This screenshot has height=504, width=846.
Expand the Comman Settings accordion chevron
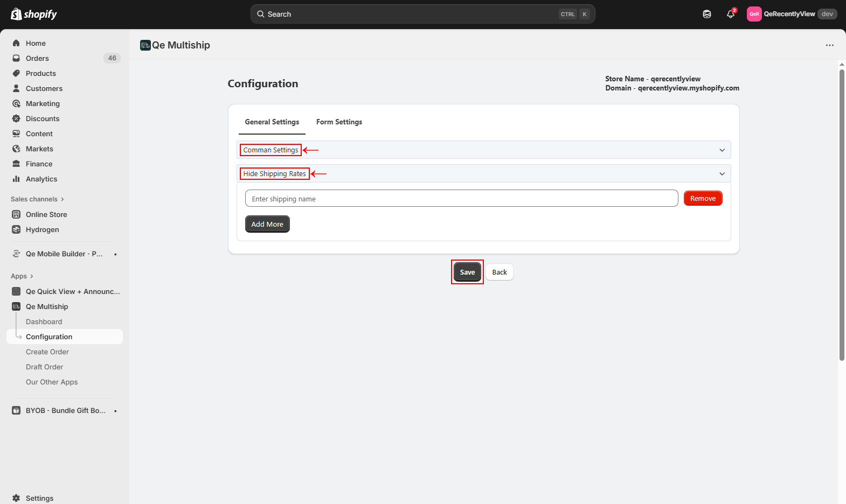tap(722, 150)
